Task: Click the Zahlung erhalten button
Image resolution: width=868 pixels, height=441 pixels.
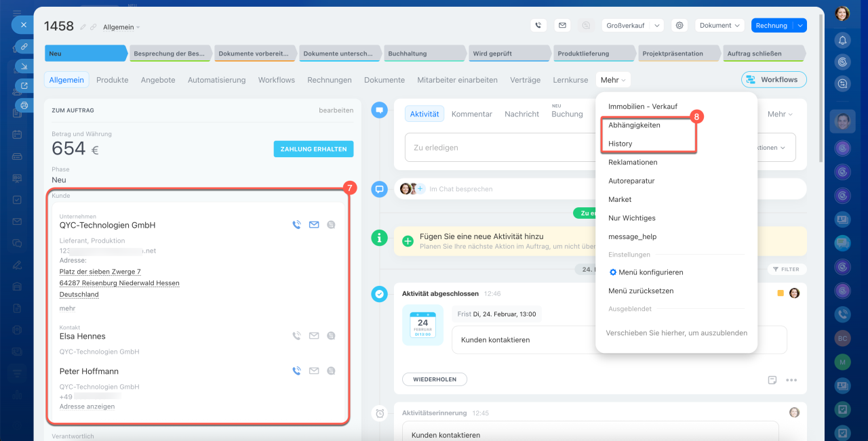Action: click(313, 149)
